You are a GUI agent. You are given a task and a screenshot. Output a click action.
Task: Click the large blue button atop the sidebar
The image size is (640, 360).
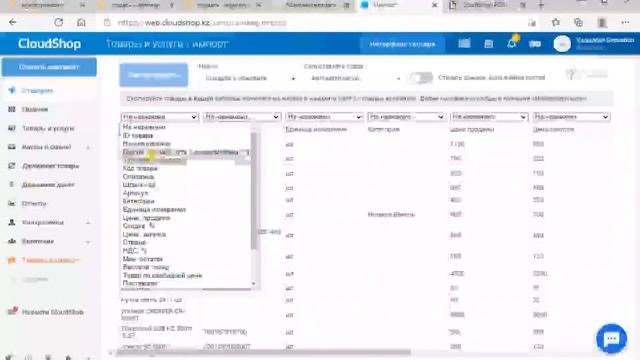[49, 67]
